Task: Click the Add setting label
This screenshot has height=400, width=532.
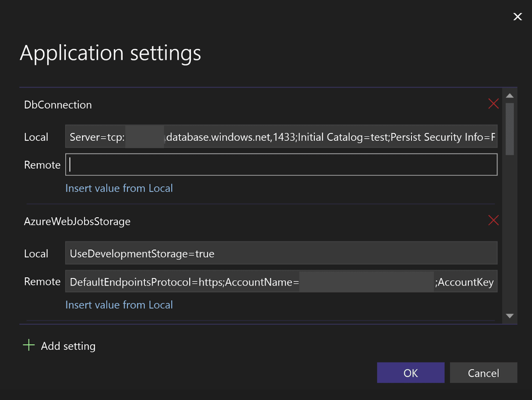Action: [68, 346]
